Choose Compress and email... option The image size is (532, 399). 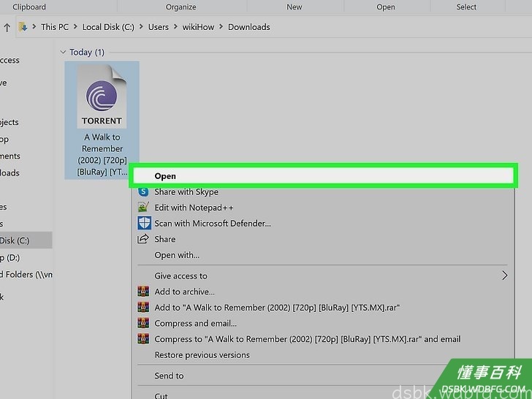[x=195, y=323]
